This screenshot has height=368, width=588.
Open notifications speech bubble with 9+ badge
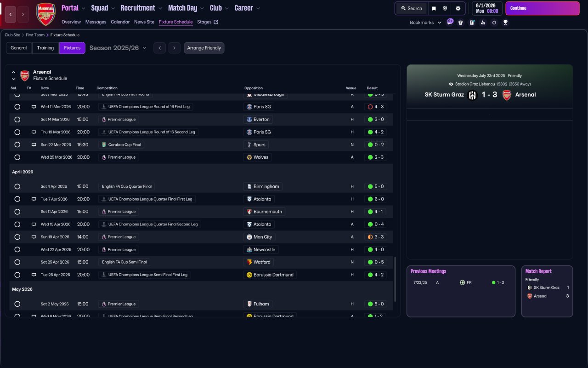point(450,22)
